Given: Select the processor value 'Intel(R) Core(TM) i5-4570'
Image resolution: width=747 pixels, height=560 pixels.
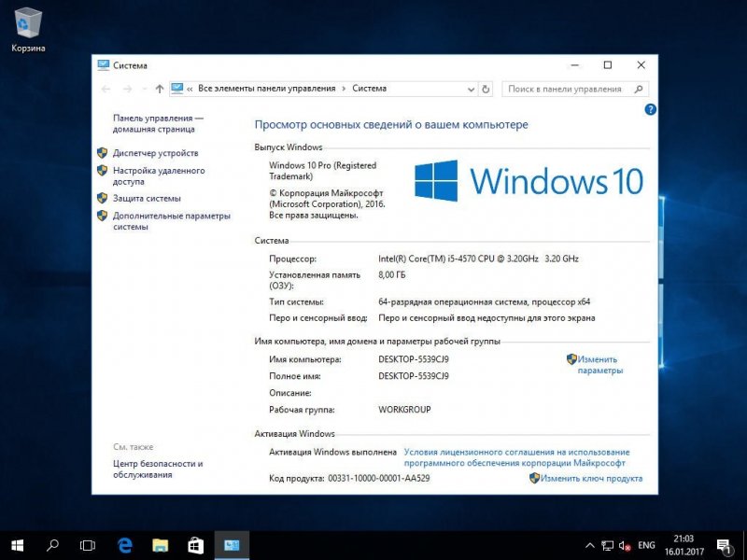Looking at the screenshot, I should coord(478,259).
